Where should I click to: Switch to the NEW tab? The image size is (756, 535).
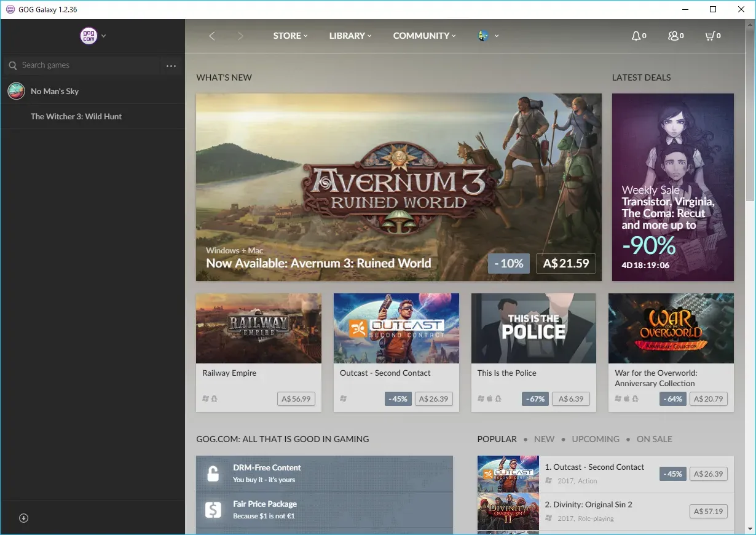click(x=544, y=439)
